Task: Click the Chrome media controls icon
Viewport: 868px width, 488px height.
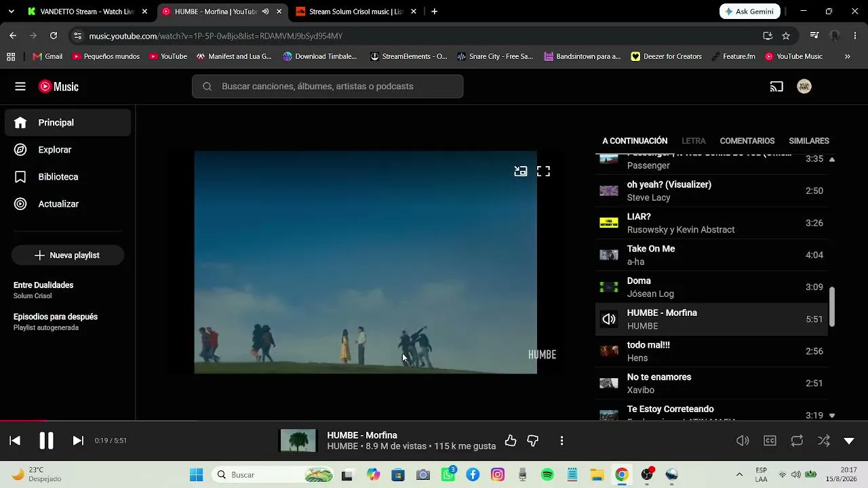Action: click(814, 35)
